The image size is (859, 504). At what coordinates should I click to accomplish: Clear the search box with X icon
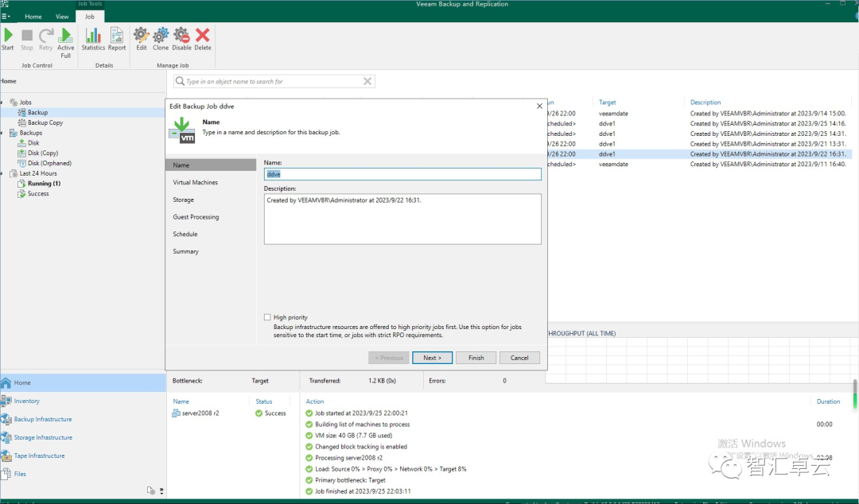(367, 81)
